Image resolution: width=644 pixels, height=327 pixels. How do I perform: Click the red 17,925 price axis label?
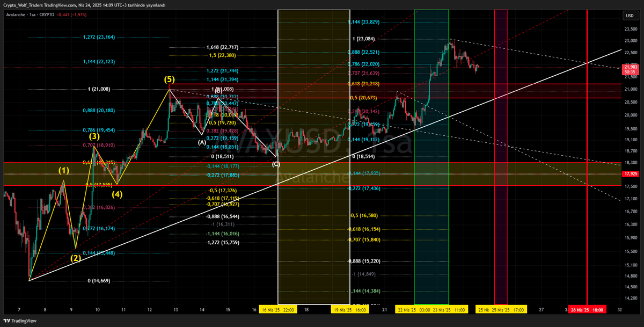point(630,174)
